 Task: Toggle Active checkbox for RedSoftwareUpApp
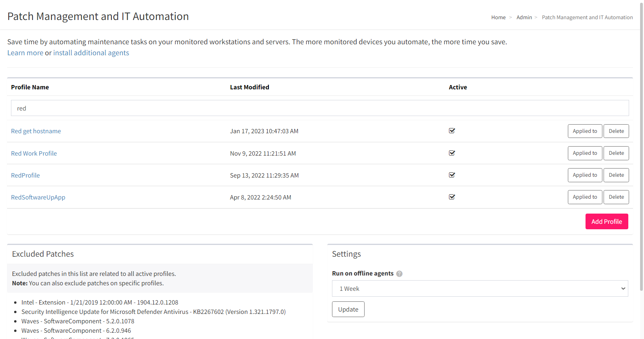click(452, 197)
